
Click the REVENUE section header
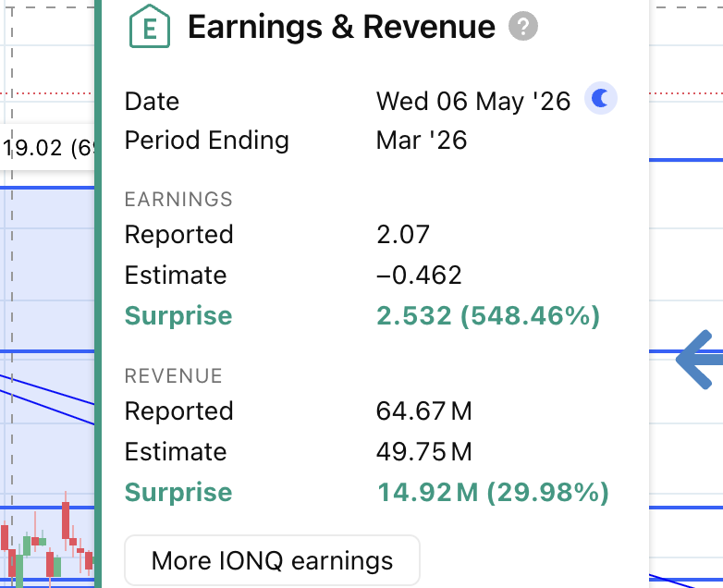[174, 376]
